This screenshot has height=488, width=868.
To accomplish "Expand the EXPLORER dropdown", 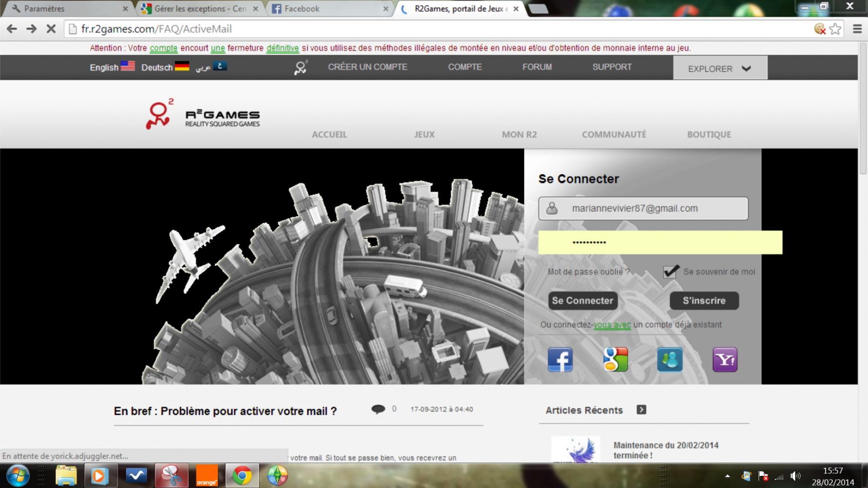I will click(x=719, y=68).
